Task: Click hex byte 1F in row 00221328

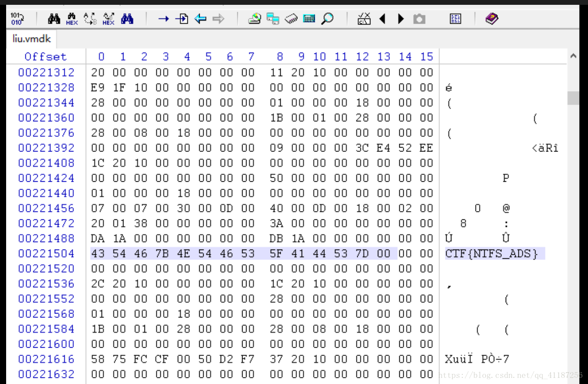Action: click(119, 88)
